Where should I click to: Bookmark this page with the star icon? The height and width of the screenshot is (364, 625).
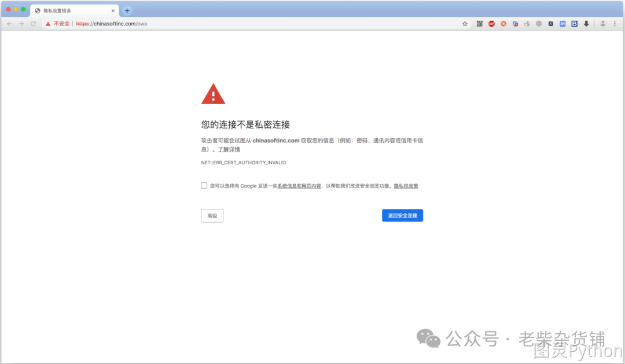(465, 24)
